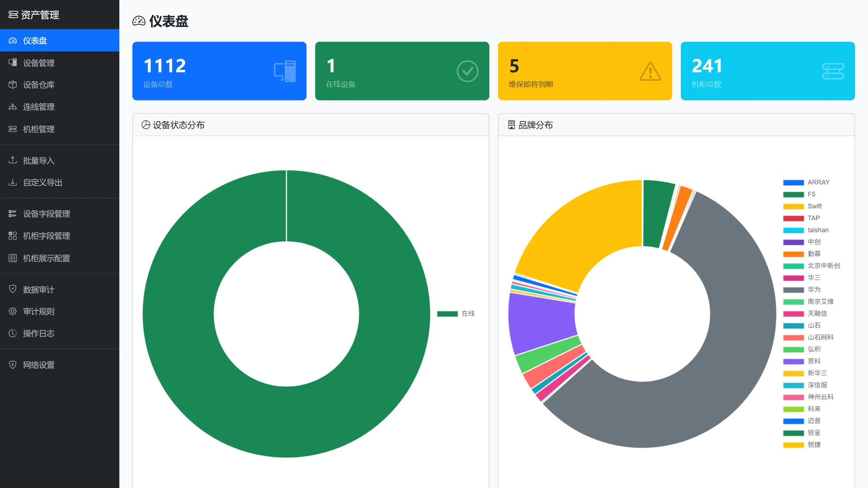
Task: Click the devices icon on 设备总数 card
Action: (285, 71)
